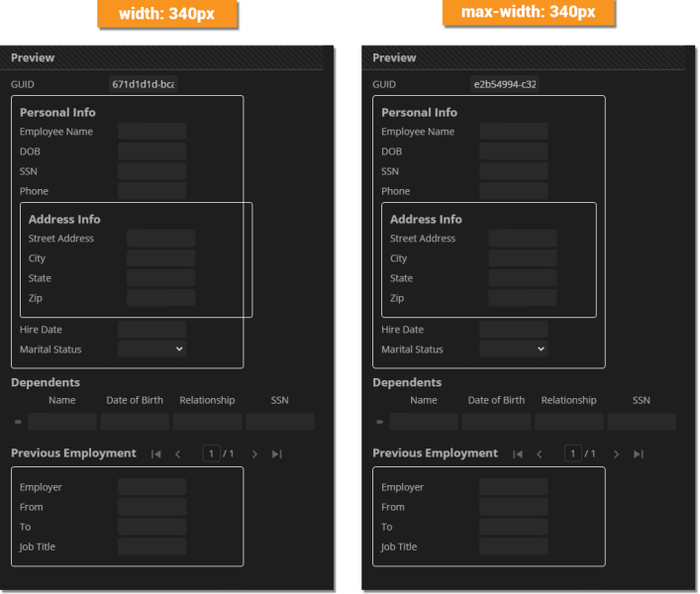Focus the SSN field in left Personal Info
Viewport: 700px width, 594px height.
tap(152, 171)
